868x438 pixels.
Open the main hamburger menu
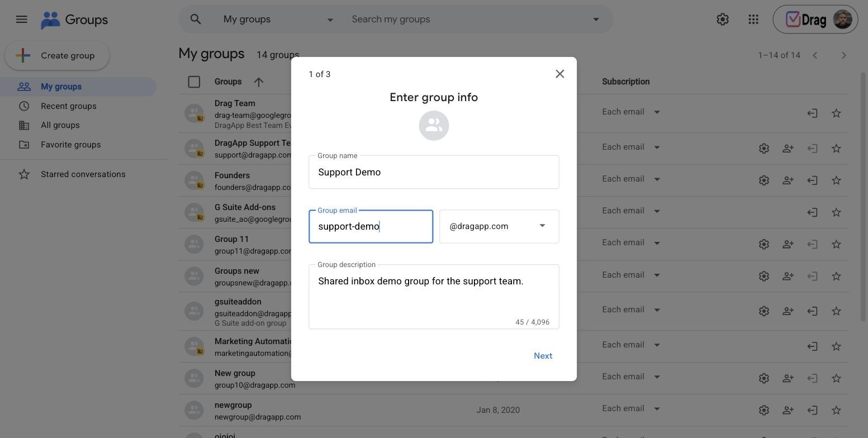pos(22,20)
